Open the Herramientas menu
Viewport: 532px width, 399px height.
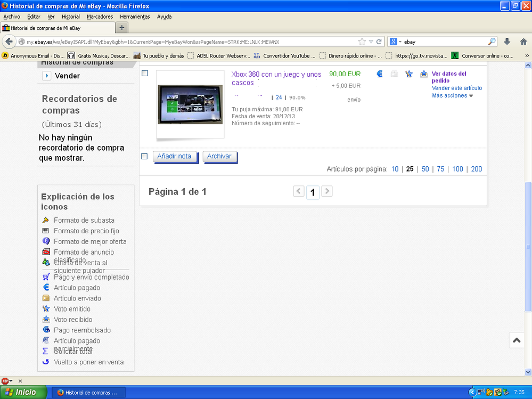click(x=135, y=17)
